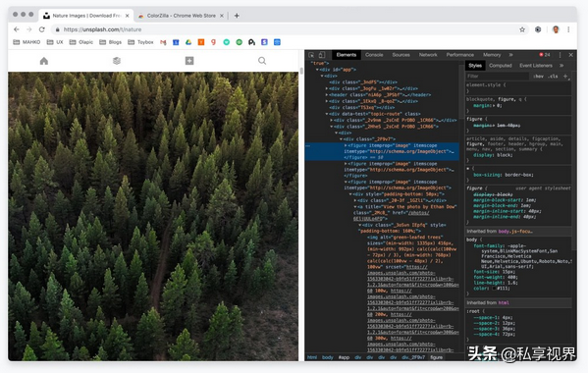
Task: Switch to the Console tab
Action: pos(374,55)
